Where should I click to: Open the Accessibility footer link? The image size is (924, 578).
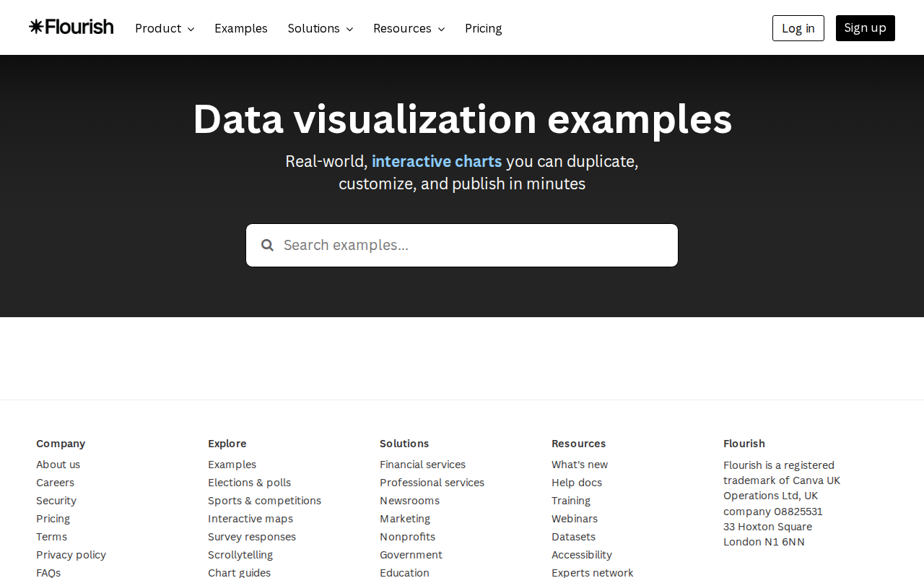coord(582,555)
